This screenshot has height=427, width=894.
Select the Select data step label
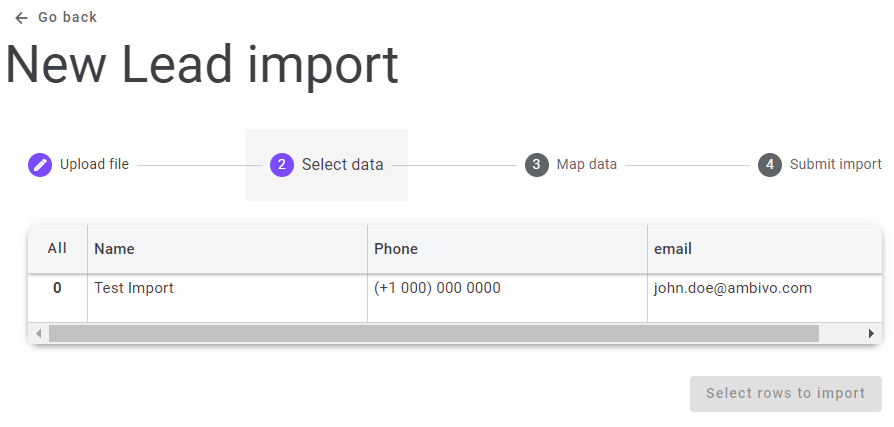pos(342,165)
